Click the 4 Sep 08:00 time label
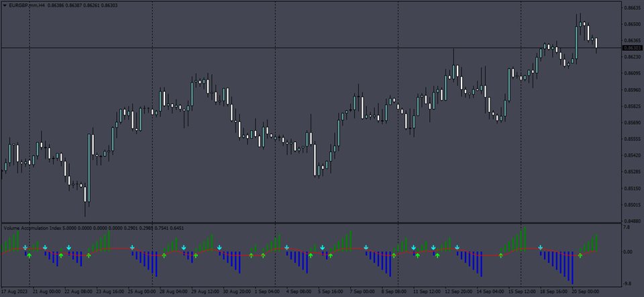Image resolution: width=644 pixels, height=297 pixels. click(x=299, y=291)
